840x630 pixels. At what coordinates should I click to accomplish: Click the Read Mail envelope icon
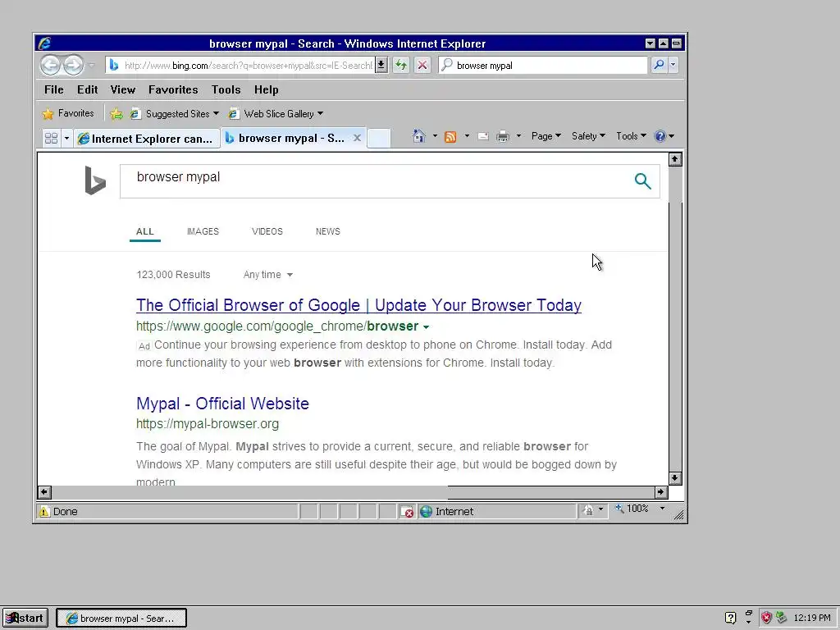coord(482,136)
